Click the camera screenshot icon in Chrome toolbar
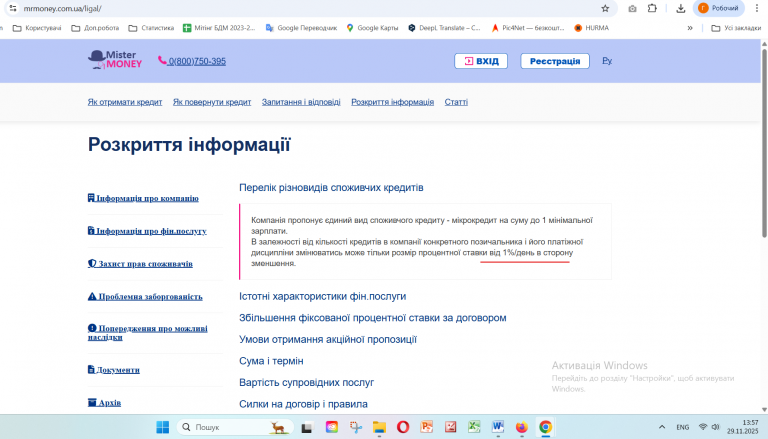This screenshot has height=439, width=768. (632, 8)
